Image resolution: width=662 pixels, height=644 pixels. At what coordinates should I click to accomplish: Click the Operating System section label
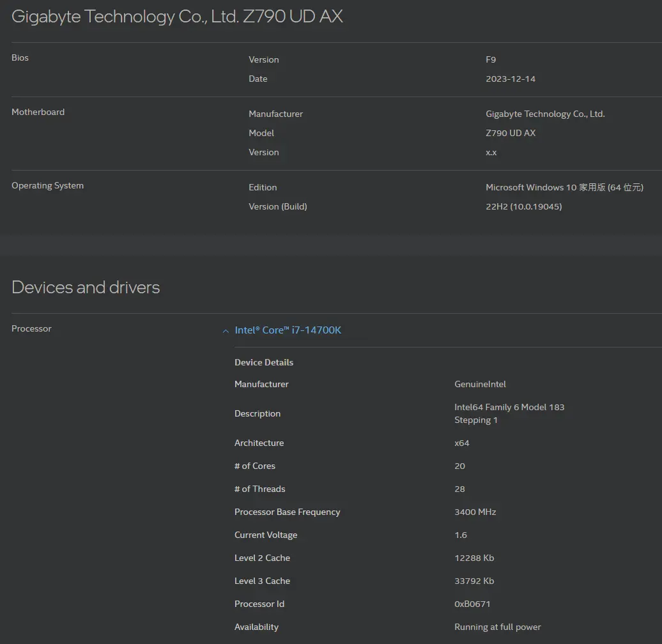coord(47,185)
